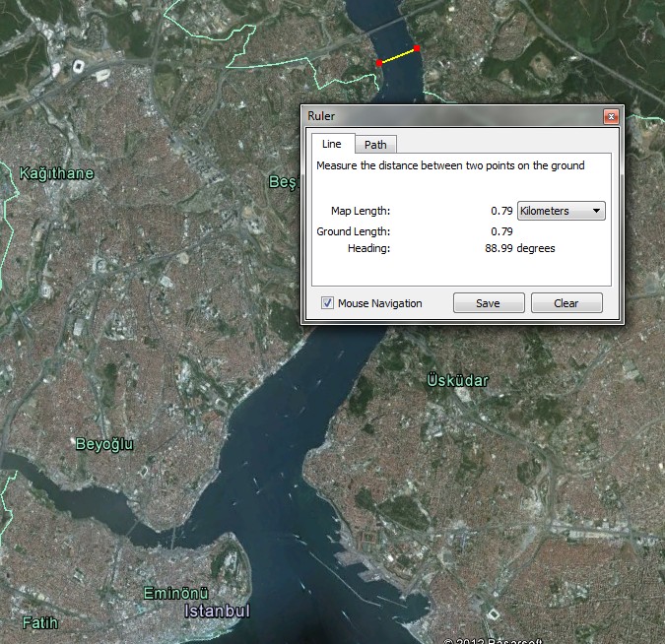Toggle the Mouse Navigation checkbox
The image size is (665, 644).
click(327, 303)
